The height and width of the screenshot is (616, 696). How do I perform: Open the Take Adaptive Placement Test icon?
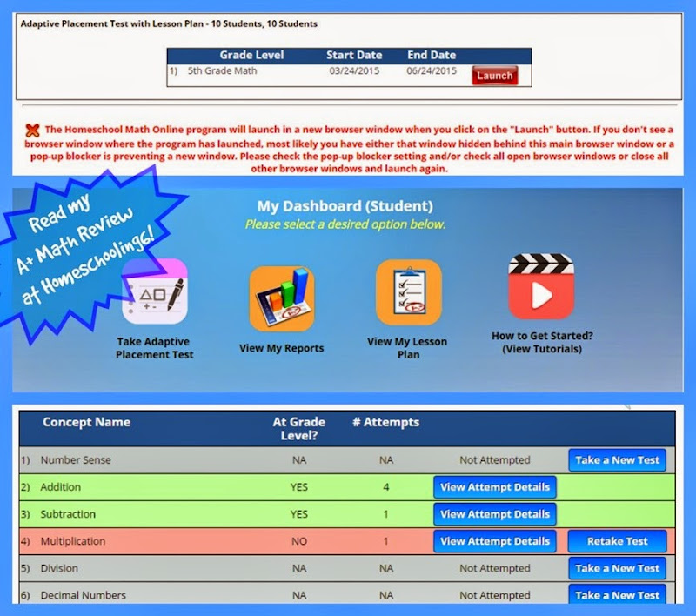tap(155, 291)
